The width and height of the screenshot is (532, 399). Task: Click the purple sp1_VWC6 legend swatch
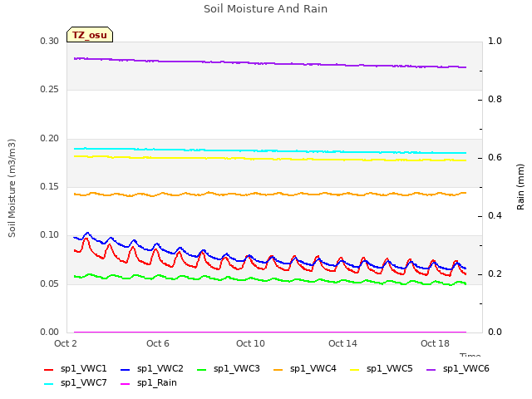tap(431, 369)
